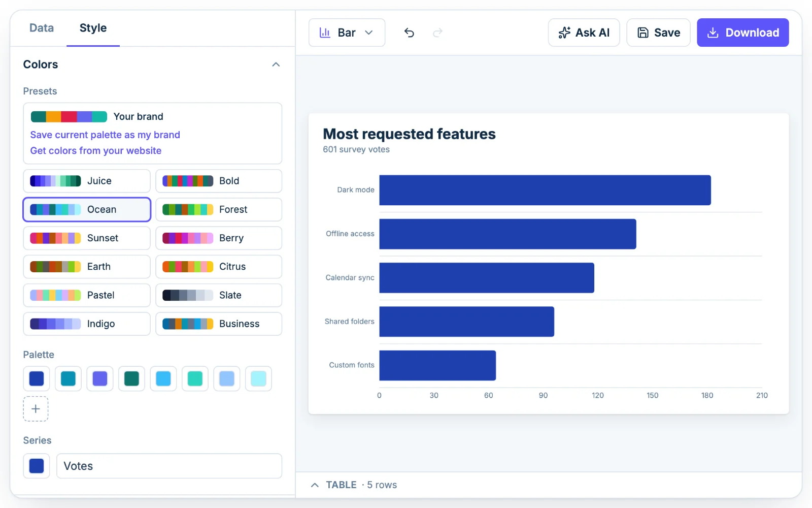Apply the Forest color preset
The height and width of the screenshot is (508, 812).
[x=219, y=209]
